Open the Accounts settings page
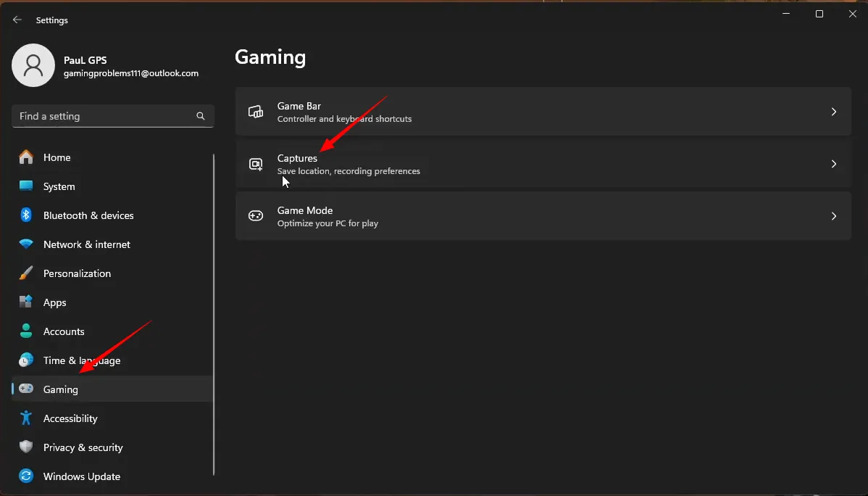 [x=64, y=331]
